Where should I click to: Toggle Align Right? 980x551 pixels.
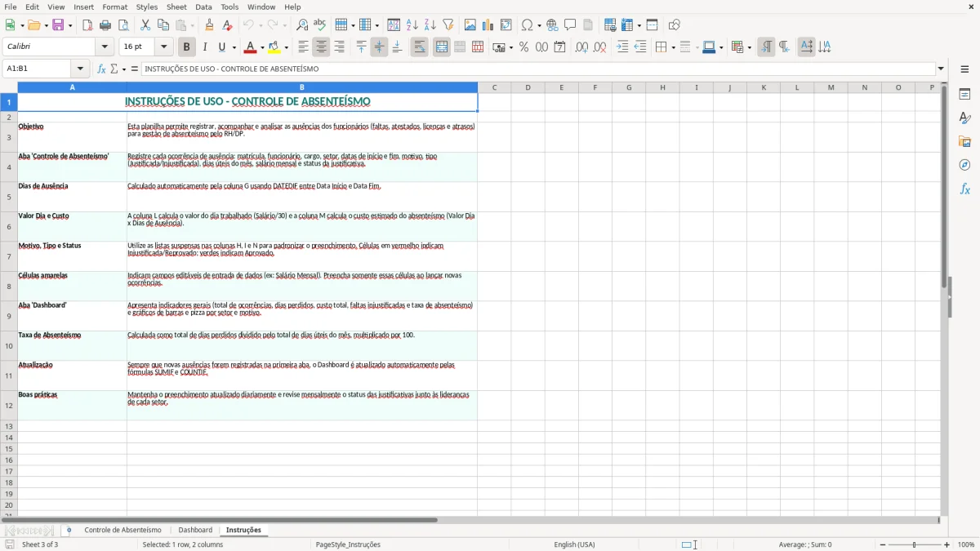pos(339,47)
